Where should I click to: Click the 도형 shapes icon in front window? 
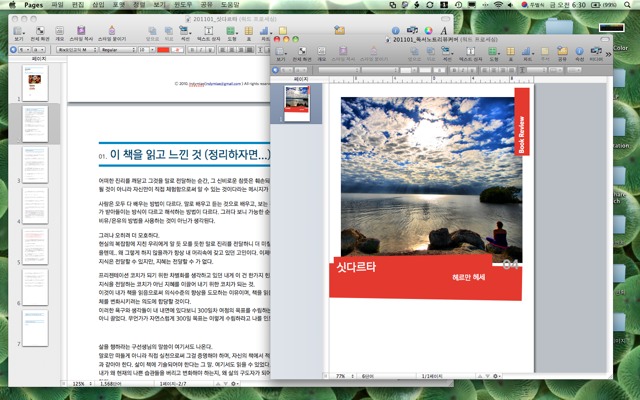493,51
